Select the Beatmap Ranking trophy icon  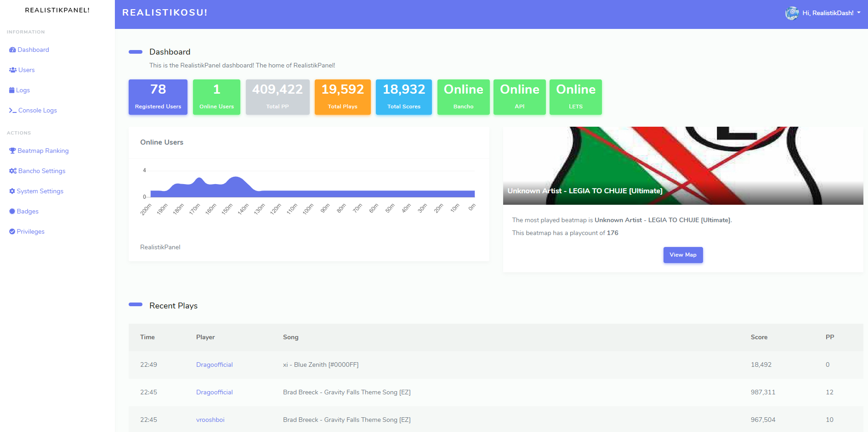coord(12,151)
